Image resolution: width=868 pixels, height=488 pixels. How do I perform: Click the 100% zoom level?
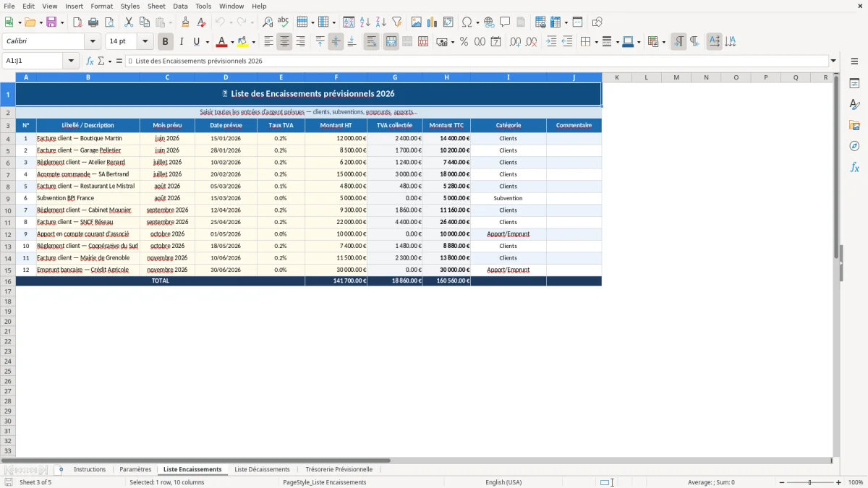click(x=856, y=482)
